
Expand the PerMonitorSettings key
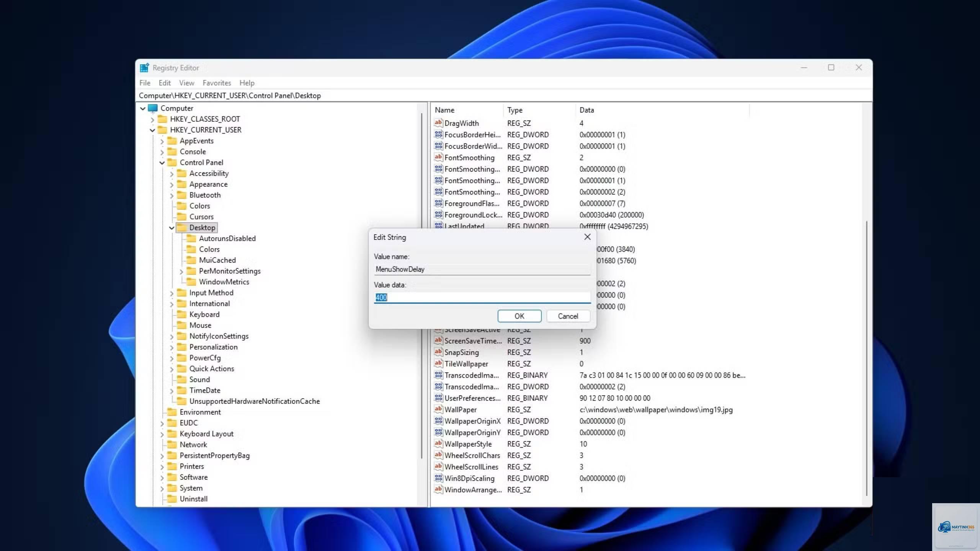pos(181,271)
